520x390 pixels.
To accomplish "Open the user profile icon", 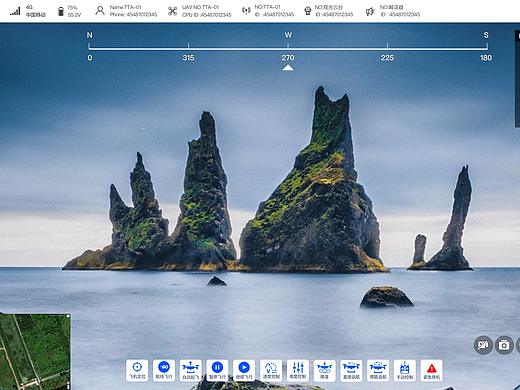I will pyautogui.click(x=100, y=11).
